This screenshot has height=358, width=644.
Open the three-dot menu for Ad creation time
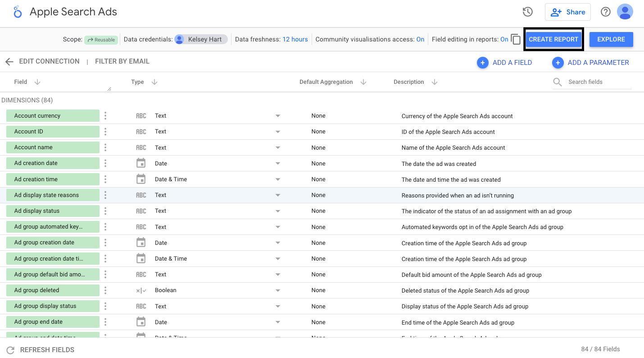point(105,179)
